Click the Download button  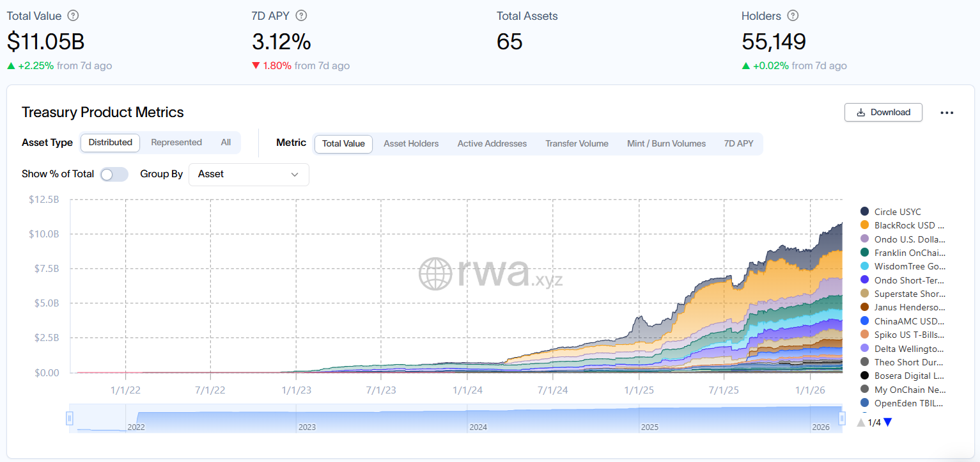click(x=883, y=112)
